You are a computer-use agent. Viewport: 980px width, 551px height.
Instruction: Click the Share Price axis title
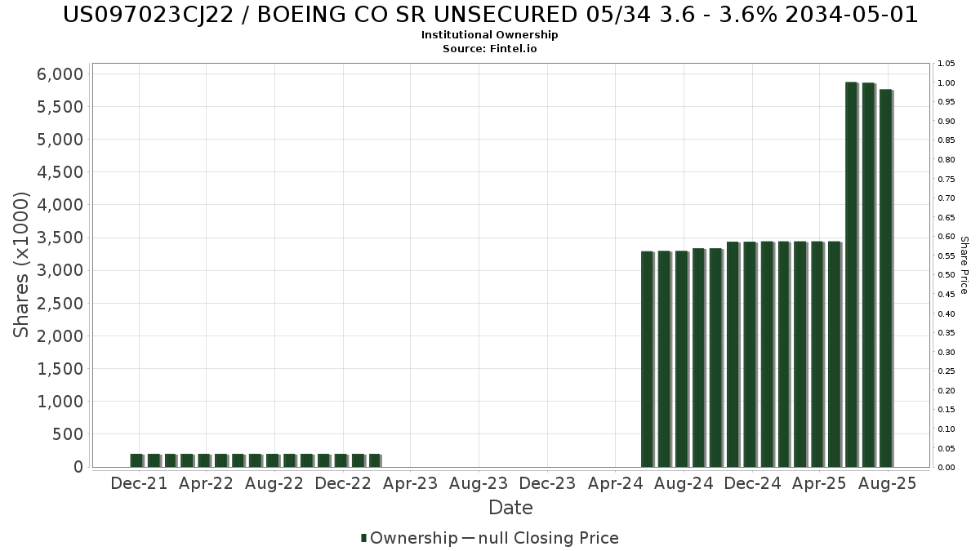click(964, 265)
